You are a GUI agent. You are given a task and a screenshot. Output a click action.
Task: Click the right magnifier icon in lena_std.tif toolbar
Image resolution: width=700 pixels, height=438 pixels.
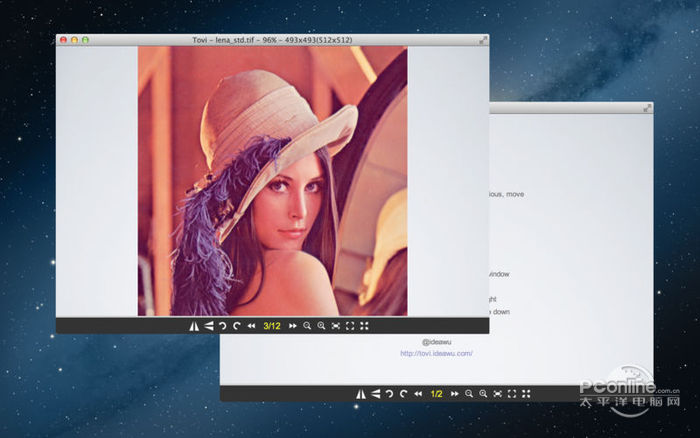(x=321, y=326)
